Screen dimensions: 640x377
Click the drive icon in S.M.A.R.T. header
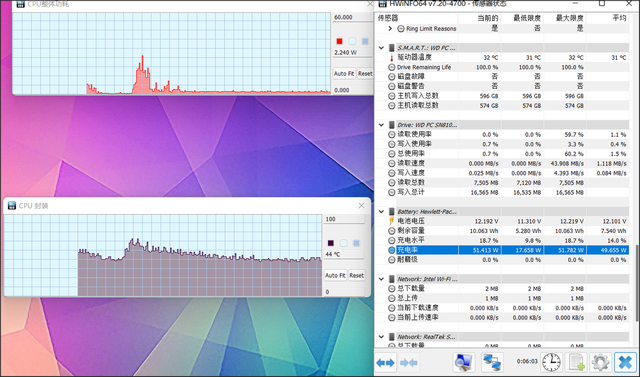click(x=391, y=48)
